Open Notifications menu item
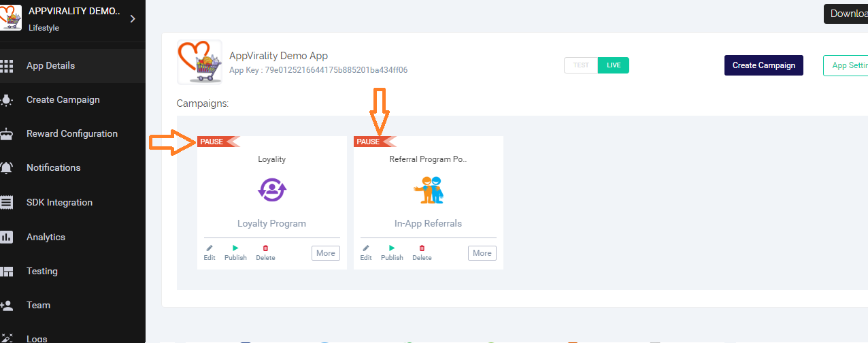This screenshot has width=868, height=343. coord(73,168)
